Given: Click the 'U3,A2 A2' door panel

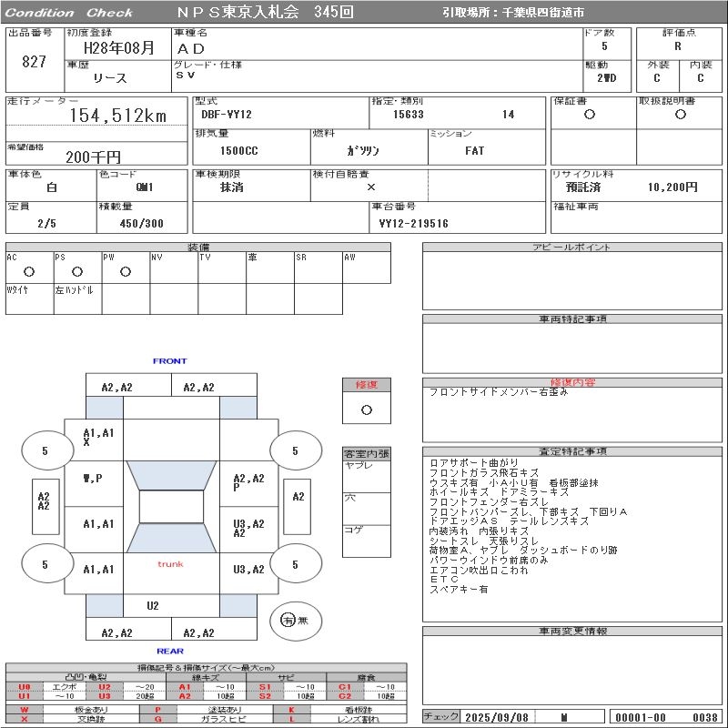Looking at the screenshot, I should pyautogui.click(x=248, y=528).
